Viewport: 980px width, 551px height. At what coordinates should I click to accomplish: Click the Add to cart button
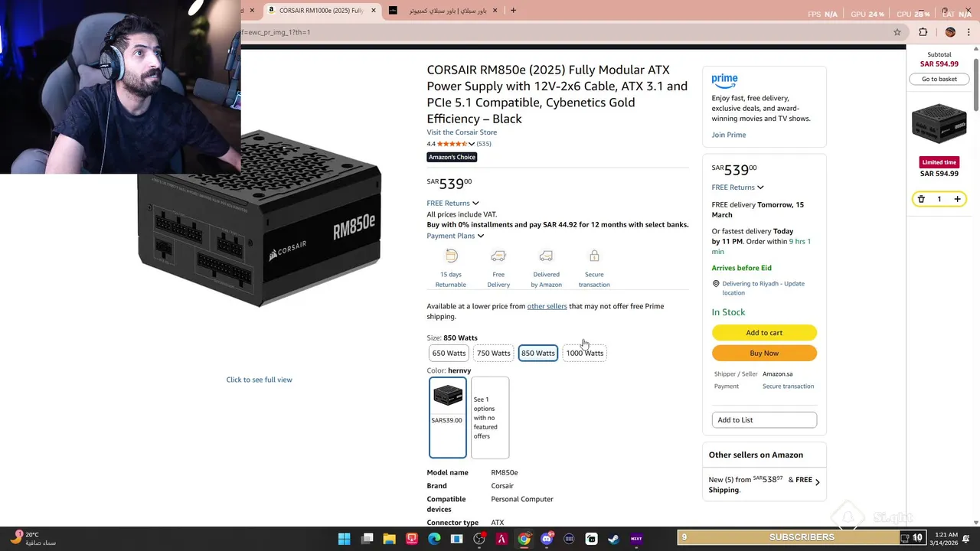[x=764, y=333]
